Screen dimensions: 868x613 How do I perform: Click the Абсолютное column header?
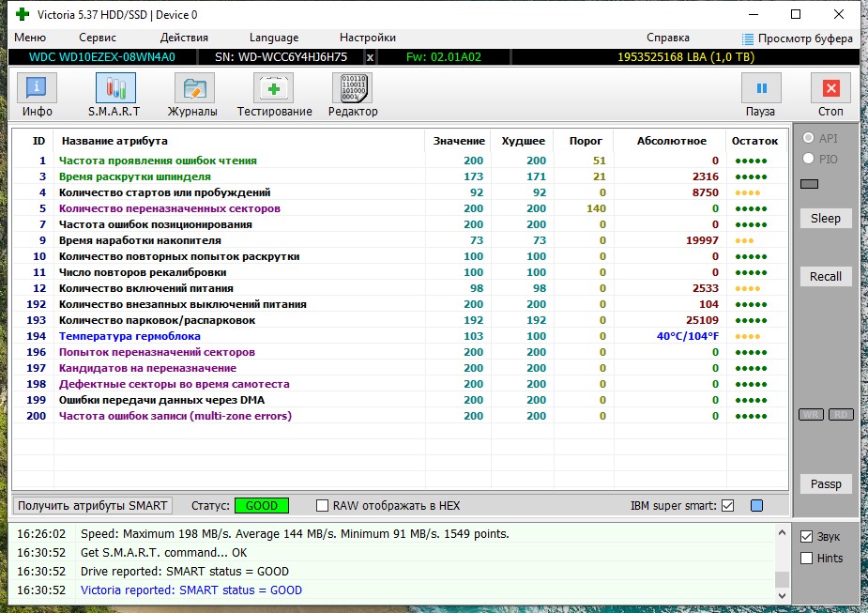click(672, 141)
